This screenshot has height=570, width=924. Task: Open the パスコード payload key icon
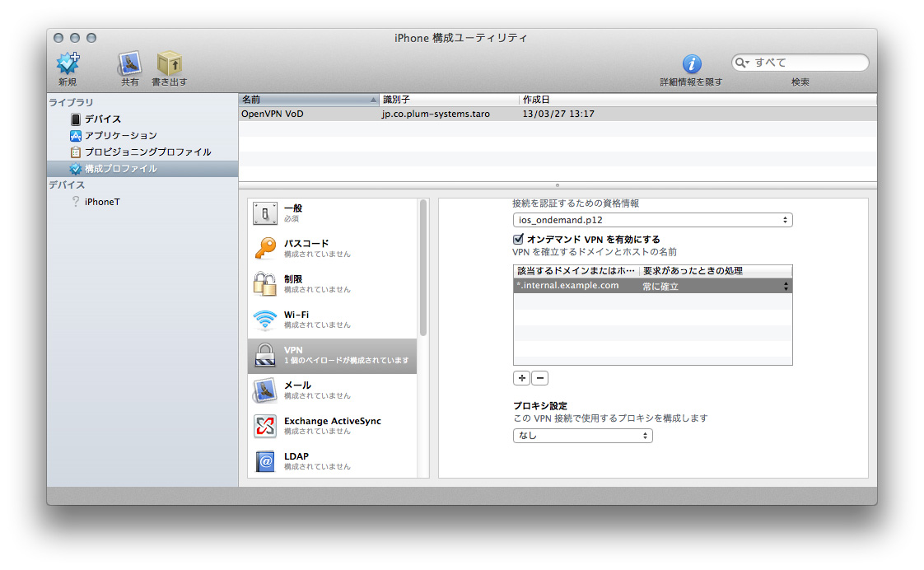point(265,249)
